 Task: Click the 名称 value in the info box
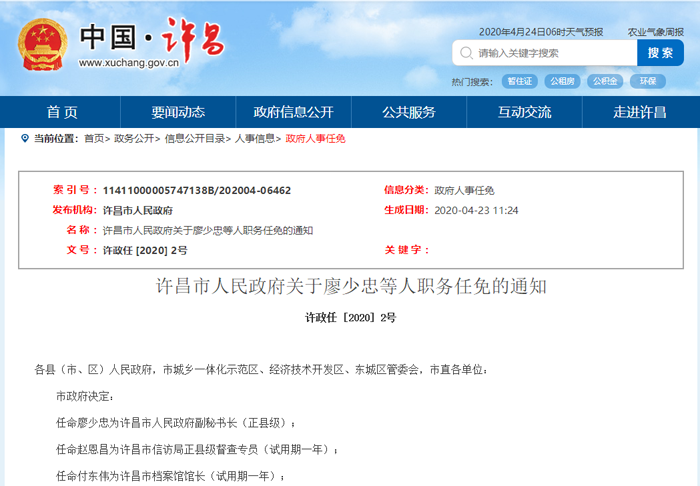click(208, 230)
